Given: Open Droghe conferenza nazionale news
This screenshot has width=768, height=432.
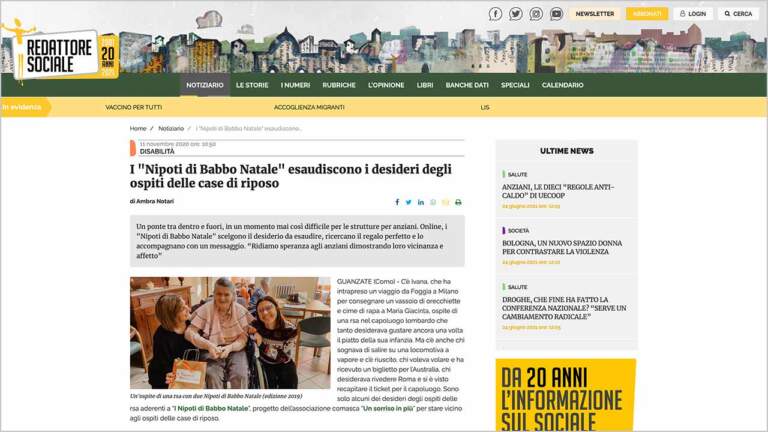Looking at the screenshot, I should coord(564,308).
